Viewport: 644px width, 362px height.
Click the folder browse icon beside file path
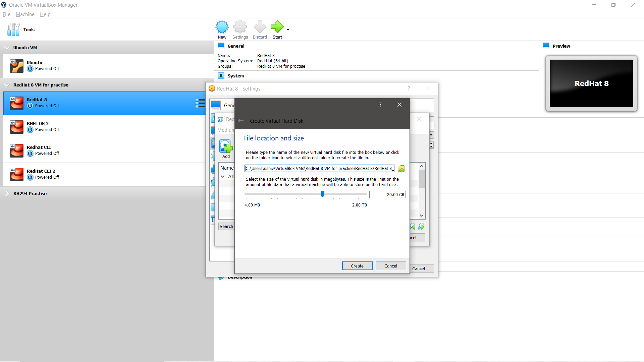point(401,169)
